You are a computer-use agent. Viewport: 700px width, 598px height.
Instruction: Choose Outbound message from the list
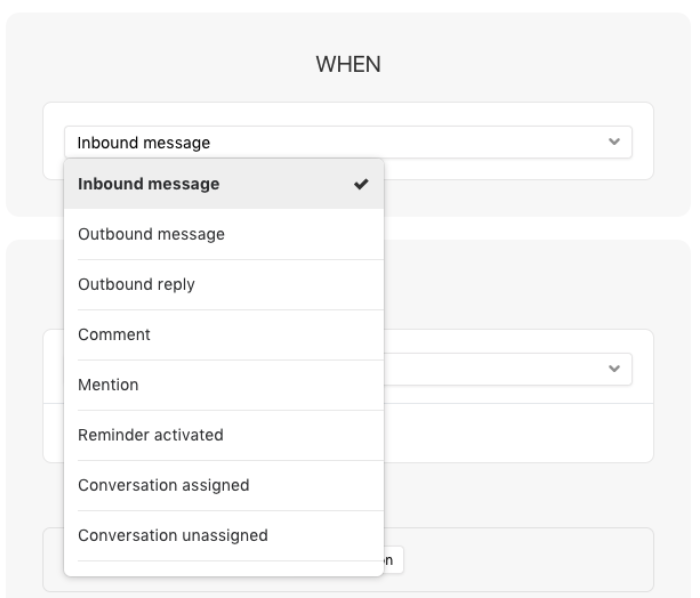pos(224,234)
